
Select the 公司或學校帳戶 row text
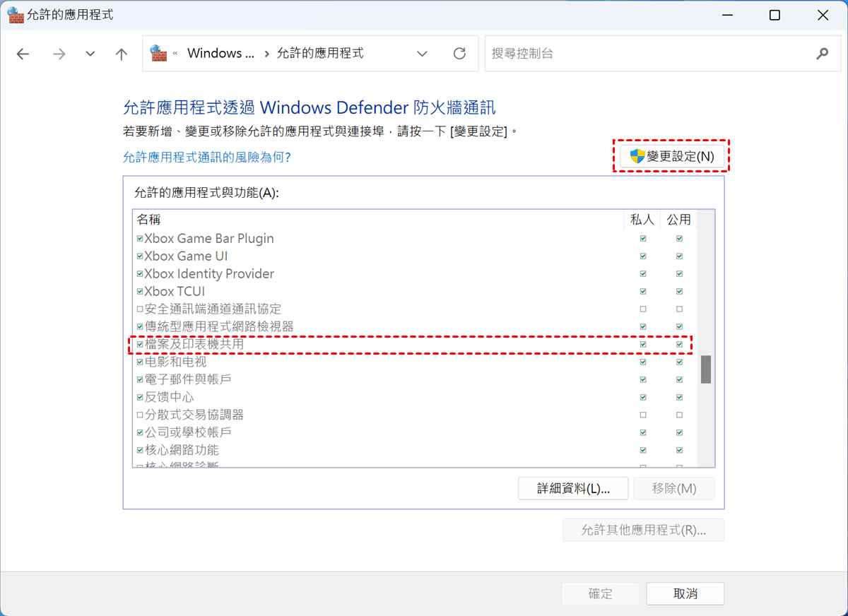[x=188, y=432]
